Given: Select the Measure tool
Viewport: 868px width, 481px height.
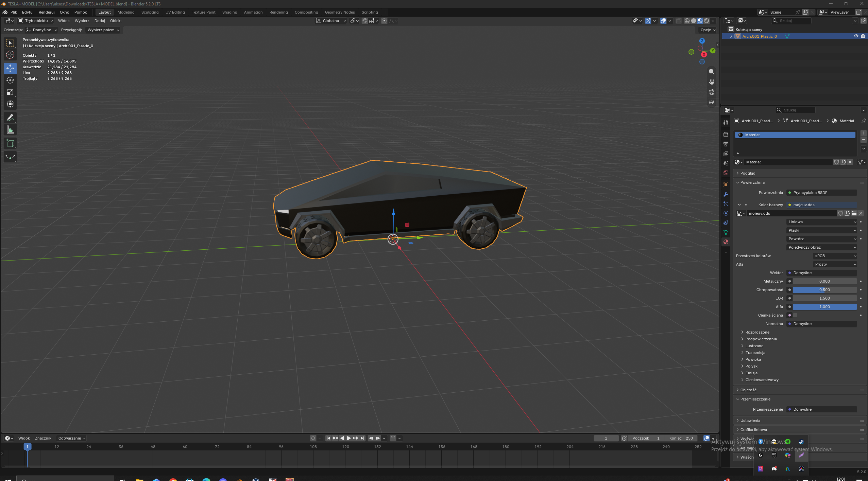Looking at the screenshot, I should (10, 130).
